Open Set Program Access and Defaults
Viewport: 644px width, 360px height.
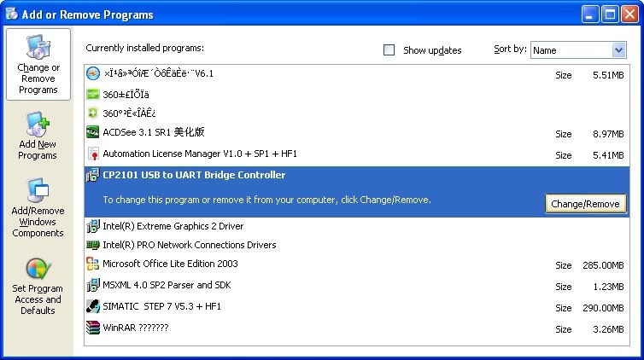pyautogui.click(x=38, y=286)
